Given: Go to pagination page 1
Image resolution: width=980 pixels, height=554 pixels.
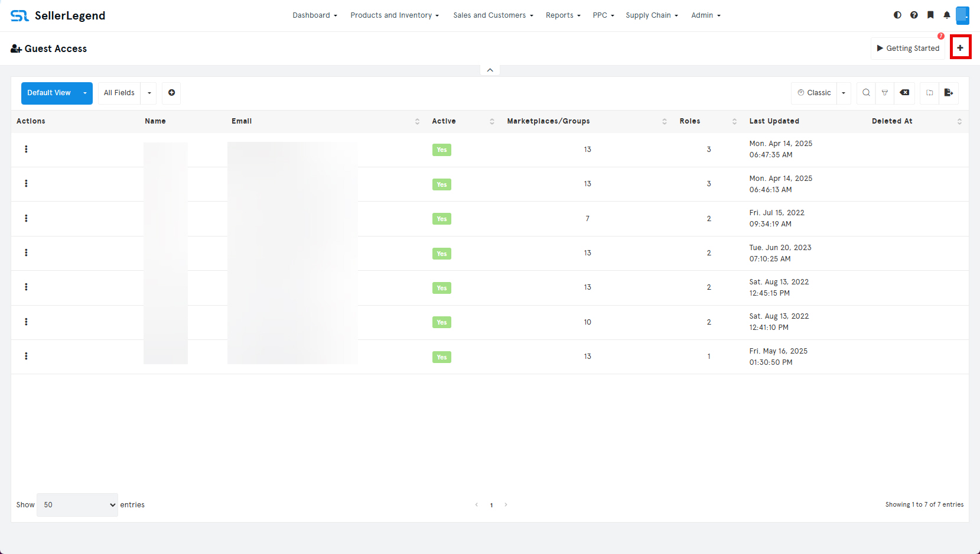Looking at the screenshot, I should [x=491, y=505].
